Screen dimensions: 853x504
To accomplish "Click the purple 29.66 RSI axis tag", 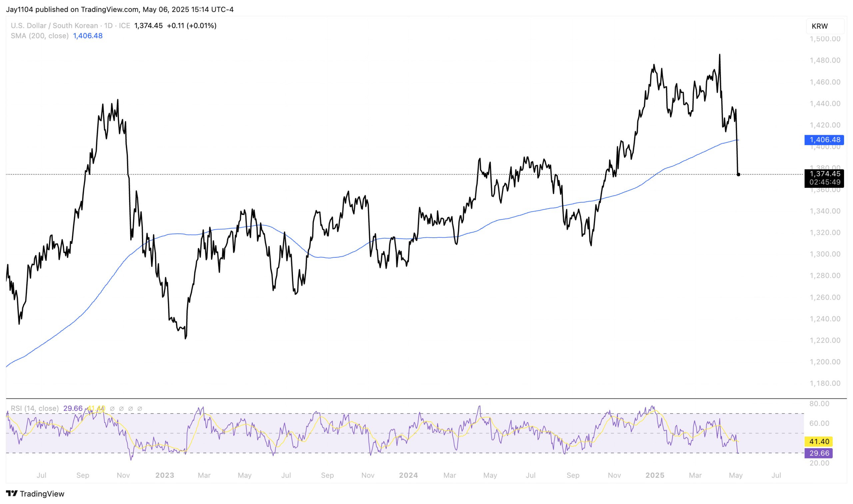I will [x=819, y=453].
